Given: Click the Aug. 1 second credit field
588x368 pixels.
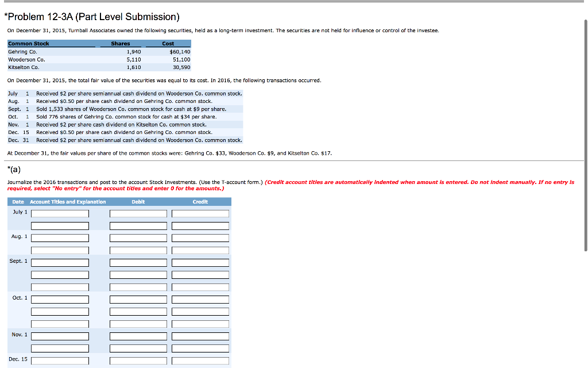Looking at the screenshot, I should pyautogui.click(x=200, y=250).
